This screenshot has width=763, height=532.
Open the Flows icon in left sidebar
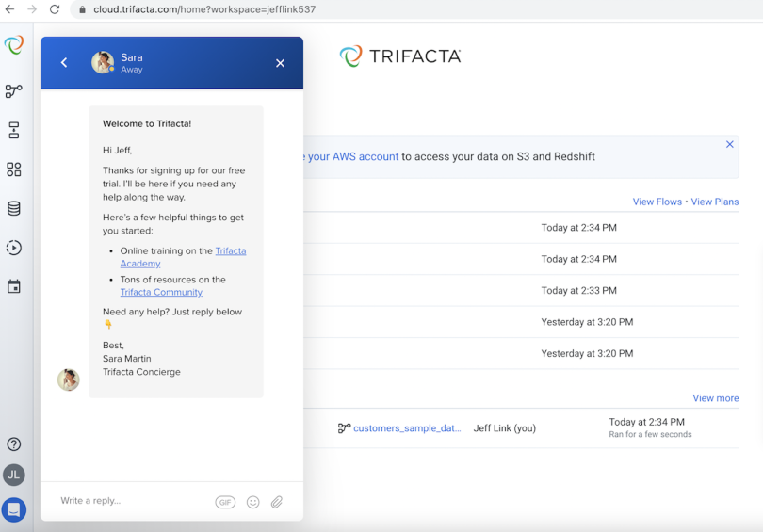pyautogui.click(x=13, y=91)
